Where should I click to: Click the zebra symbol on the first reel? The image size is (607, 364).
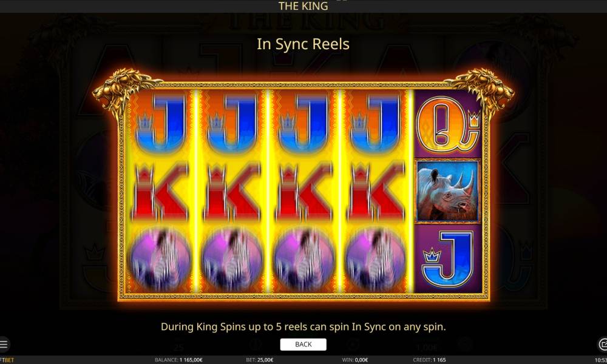pyautogui.click(x=160, y=258)
